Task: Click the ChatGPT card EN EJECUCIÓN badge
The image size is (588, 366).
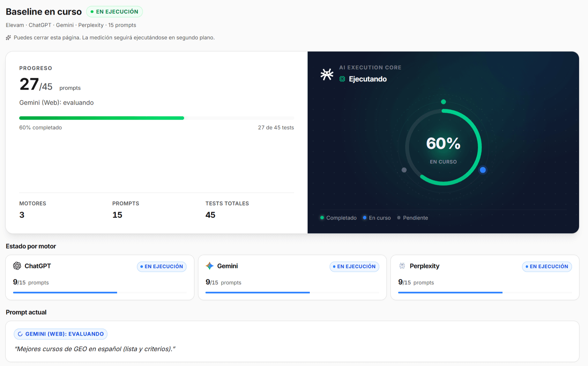Action: 162,266
